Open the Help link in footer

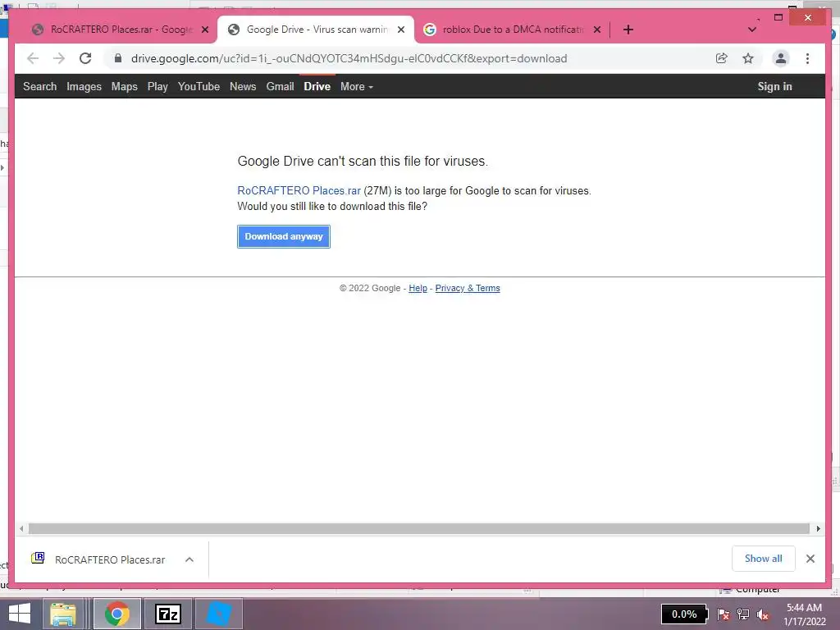418,288
